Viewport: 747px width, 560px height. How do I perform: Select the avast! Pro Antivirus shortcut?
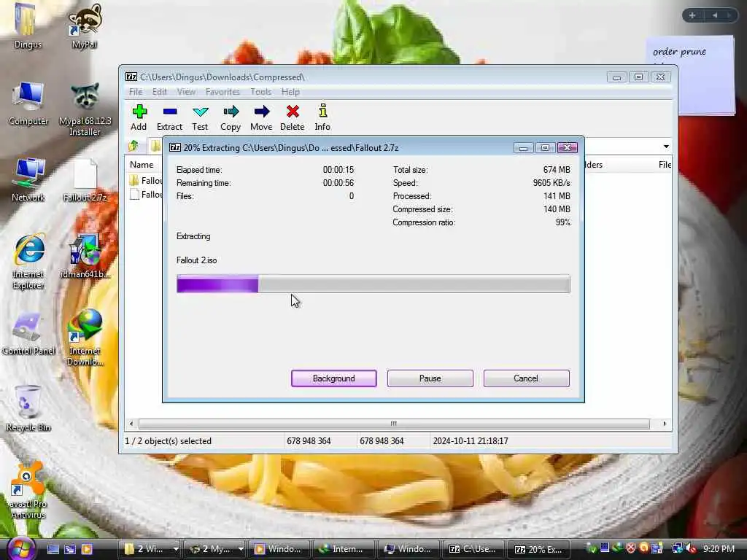tap(28, 491)
